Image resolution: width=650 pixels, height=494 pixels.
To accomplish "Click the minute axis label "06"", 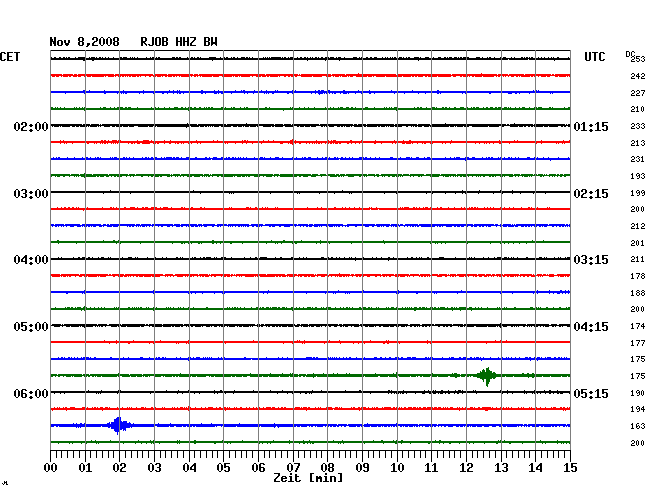I will pyautogui.click(x=258, y=468).
